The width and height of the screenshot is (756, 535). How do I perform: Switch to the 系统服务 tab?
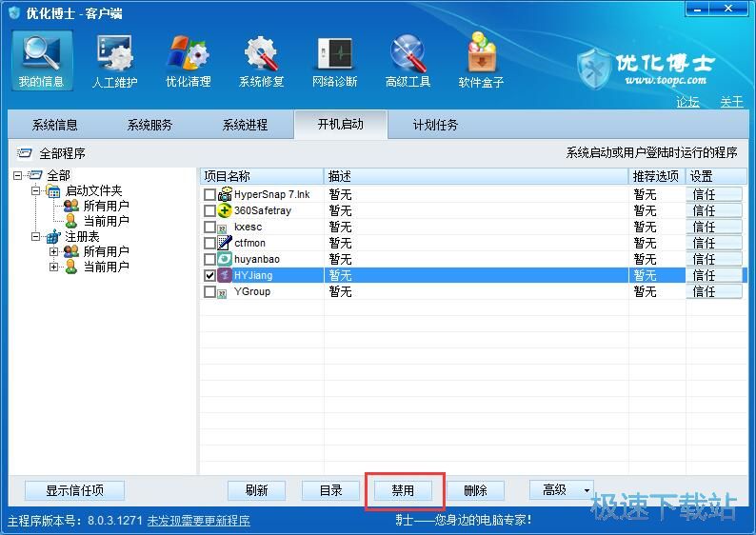tap(149, 125)
